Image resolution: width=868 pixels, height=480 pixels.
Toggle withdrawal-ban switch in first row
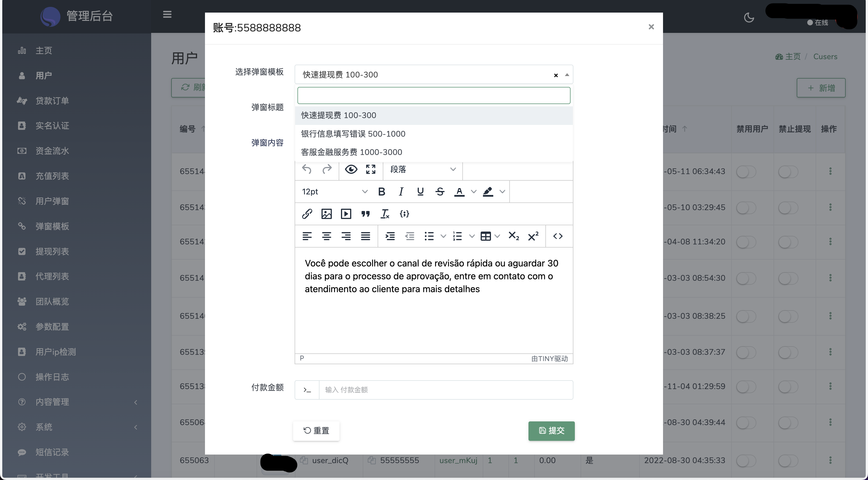pos(788,172)
